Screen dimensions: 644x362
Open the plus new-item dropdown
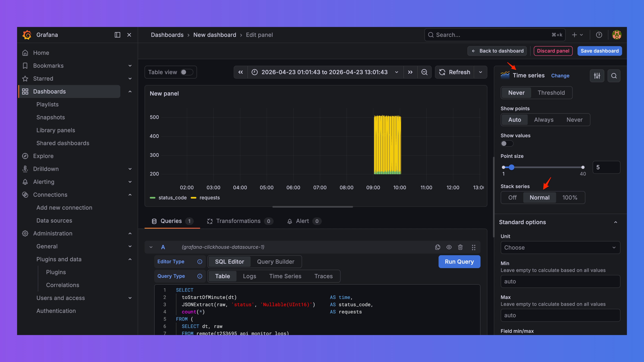pos(577,35)
